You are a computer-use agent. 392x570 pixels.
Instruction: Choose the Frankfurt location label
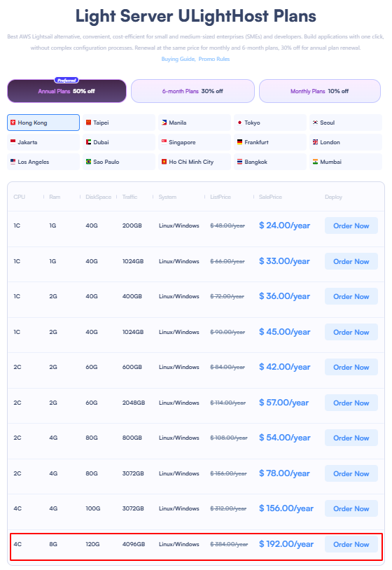(256, 143)
